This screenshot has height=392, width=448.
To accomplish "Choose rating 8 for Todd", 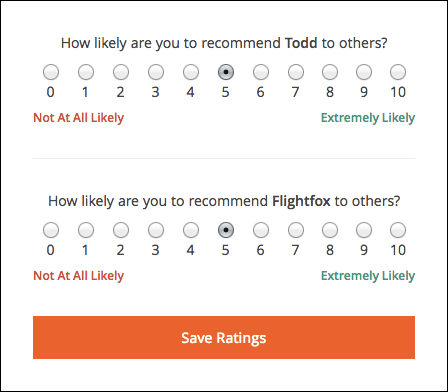I will (x=330, y=72).
